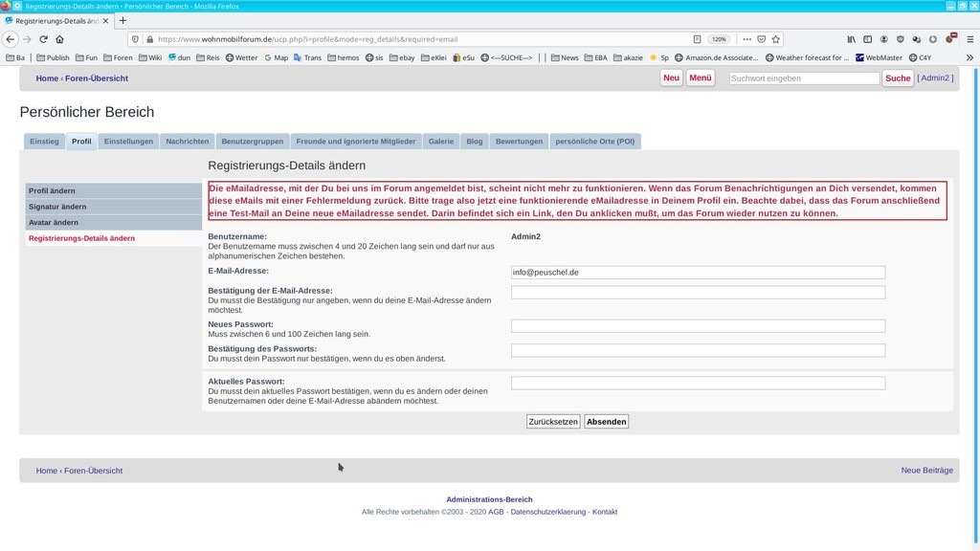The width and height of the screenshot is (980, 551).
Task: Go back with the browser back arrow
Action: tap(10, 38)
